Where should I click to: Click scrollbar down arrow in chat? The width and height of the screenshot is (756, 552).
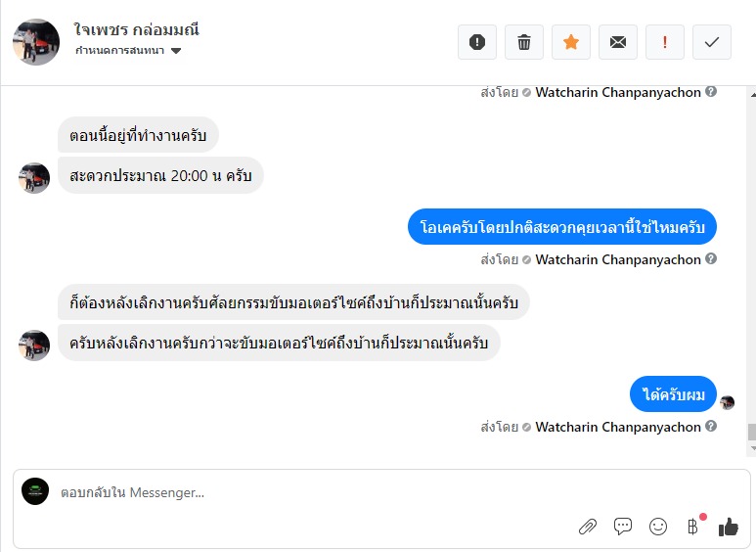point(753,448)
